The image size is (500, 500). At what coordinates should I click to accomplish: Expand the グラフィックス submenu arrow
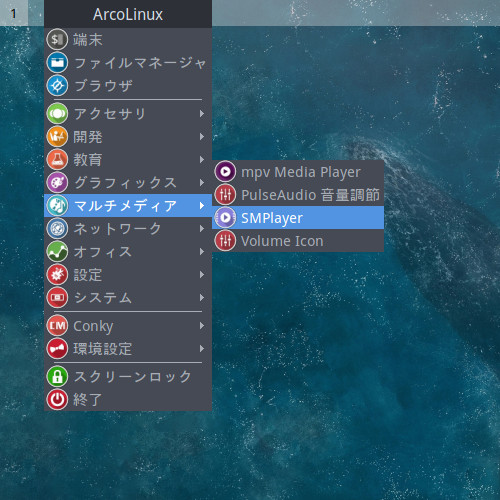202,183
